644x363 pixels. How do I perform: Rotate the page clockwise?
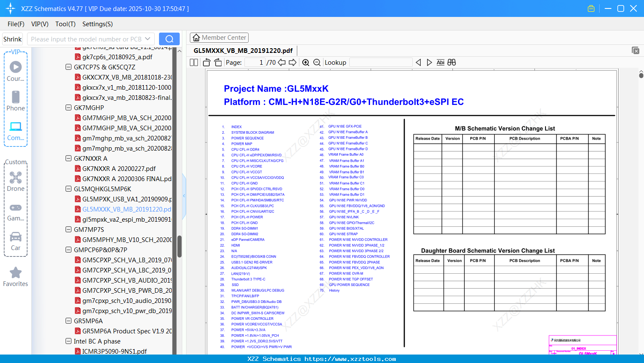click(x=218, y=63)
